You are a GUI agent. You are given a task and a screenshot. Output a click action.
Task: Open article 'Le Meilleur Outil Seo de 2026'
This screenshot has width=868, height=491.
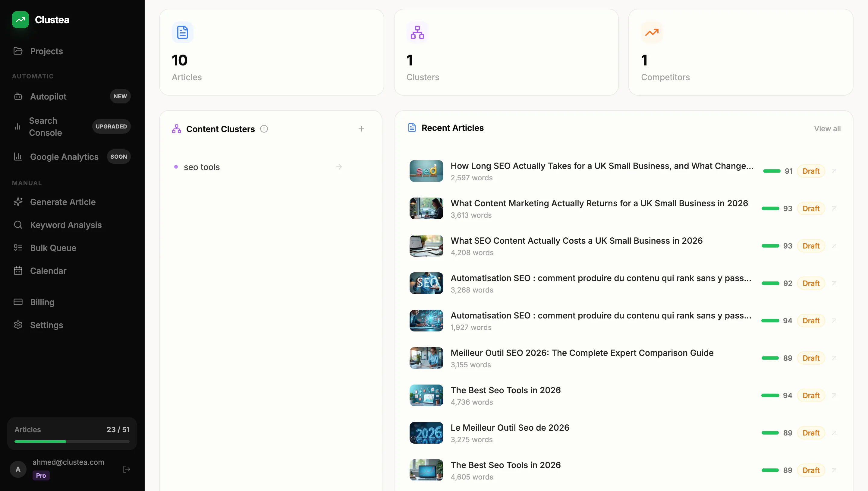[x=510, y=428]
